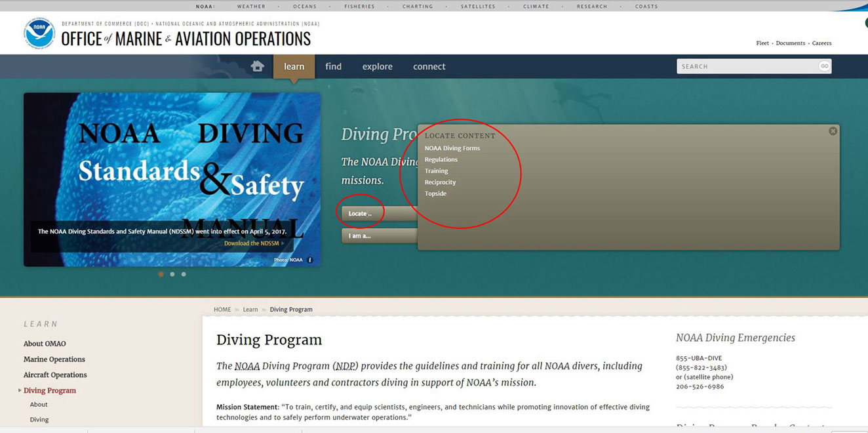
Task: Select Charting in the NOAA top bar
Action: 418,7
